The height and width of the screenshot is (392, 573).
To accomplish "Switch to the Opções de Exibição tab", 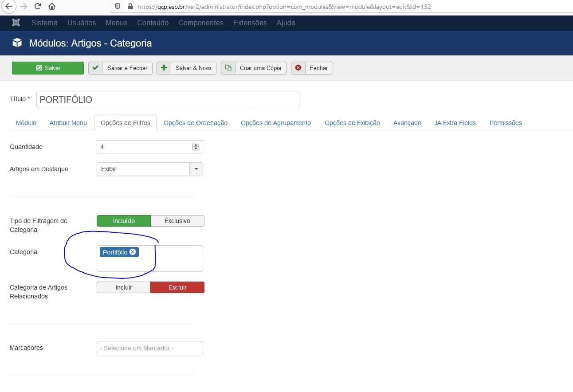I will (352, 123).
